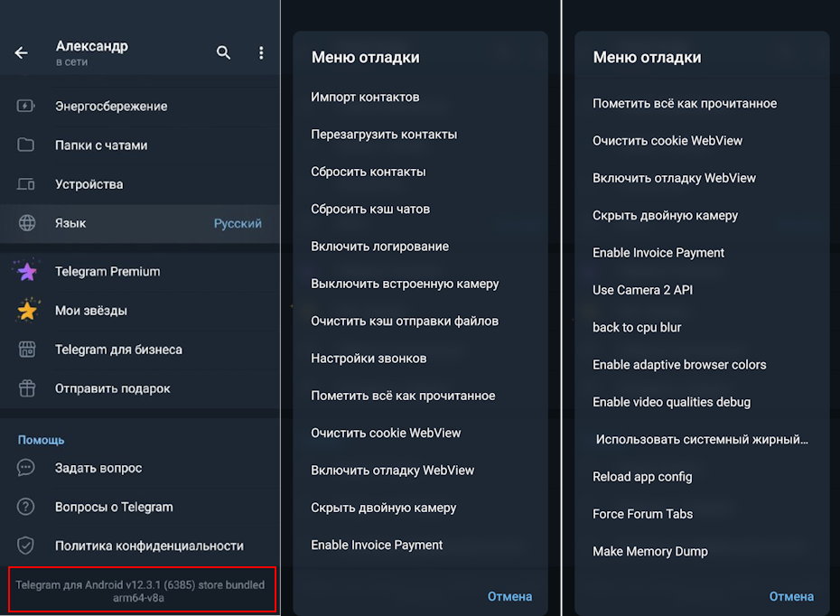Click the Отправить подарок gift icon

(26, 388)
